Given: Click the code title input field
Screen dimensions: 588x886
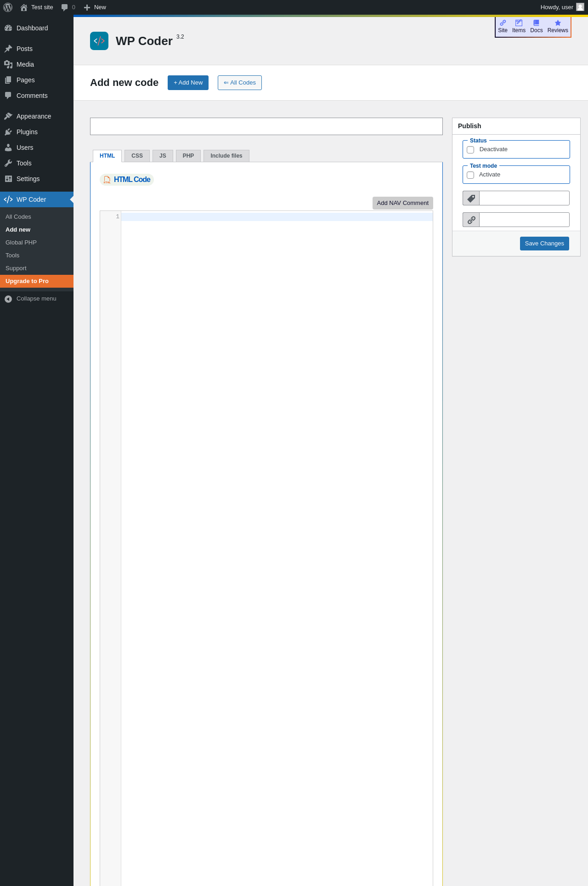Looking at the screenshot, I should point(266,126).
